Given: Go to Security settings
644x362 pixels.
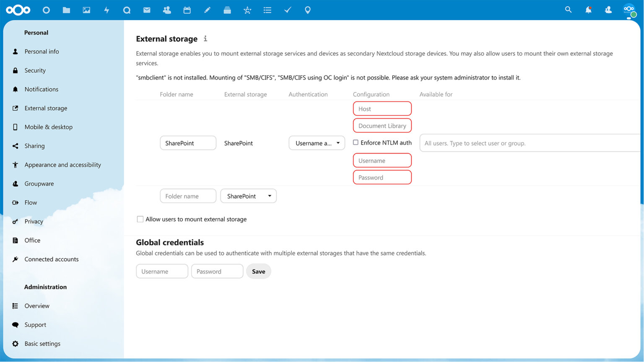Looking at the screenshot, I should tap(35, 70).
